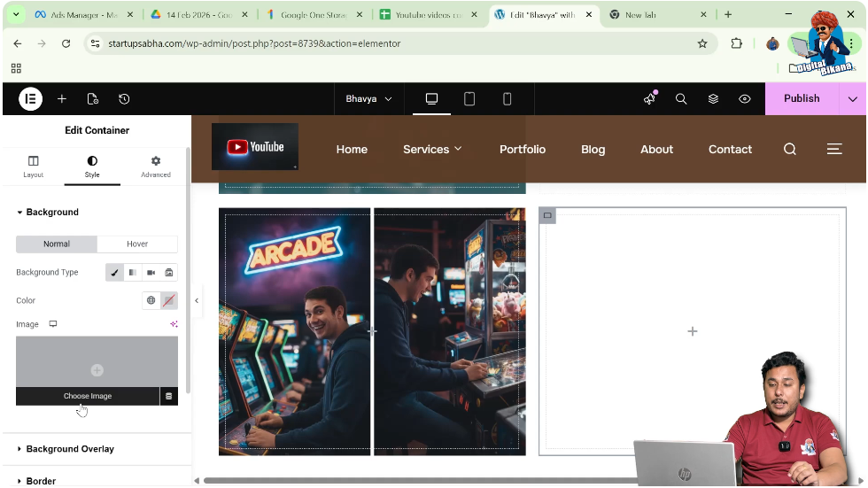This screenshot has height=488, width=868.
Task: Switch to mobile responsive view
Action: tap(508, 99)
